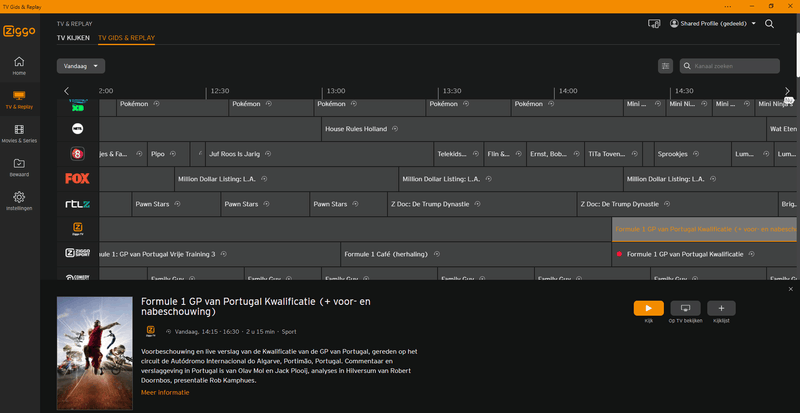Close the program details panel

[x=791, y=289]
